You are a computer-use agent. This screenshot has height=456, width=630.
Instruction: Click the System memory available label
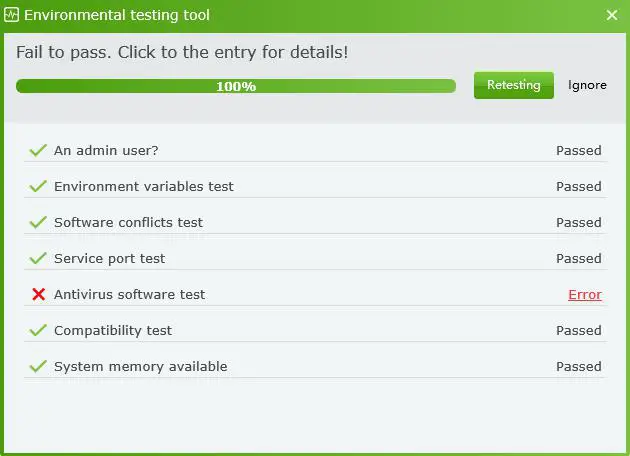pyautogui.click(x=140, y=367)
